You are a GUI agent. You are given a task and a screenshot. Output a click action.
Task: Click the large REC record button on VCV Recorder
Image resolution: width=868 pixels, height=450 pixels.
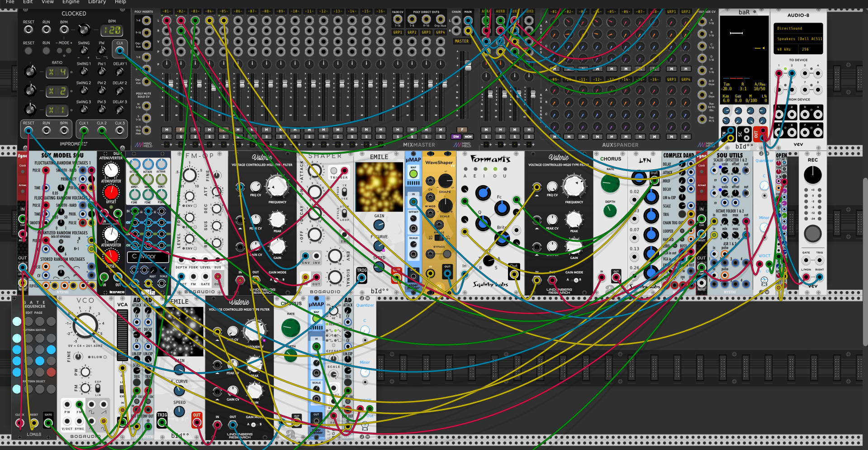812,234
